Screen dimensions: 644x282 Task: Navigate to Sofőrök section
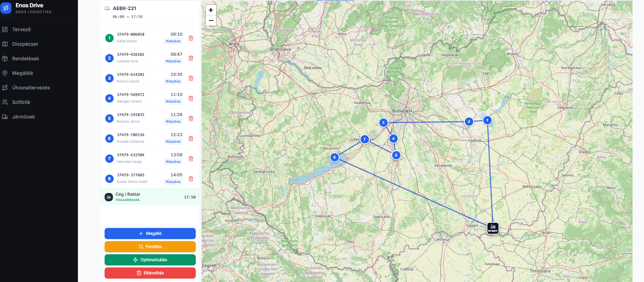21,102
